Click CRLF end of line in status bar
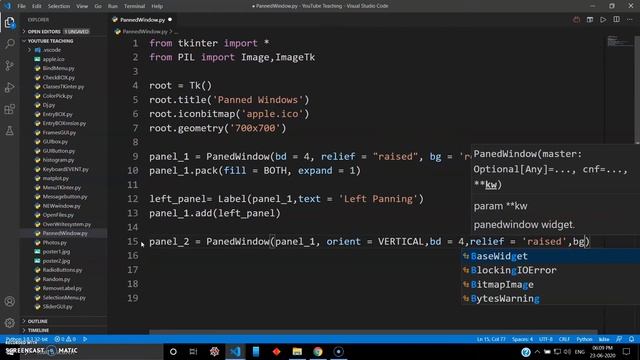Viewport: 640px width, 360px height. (x=564, y=339)
